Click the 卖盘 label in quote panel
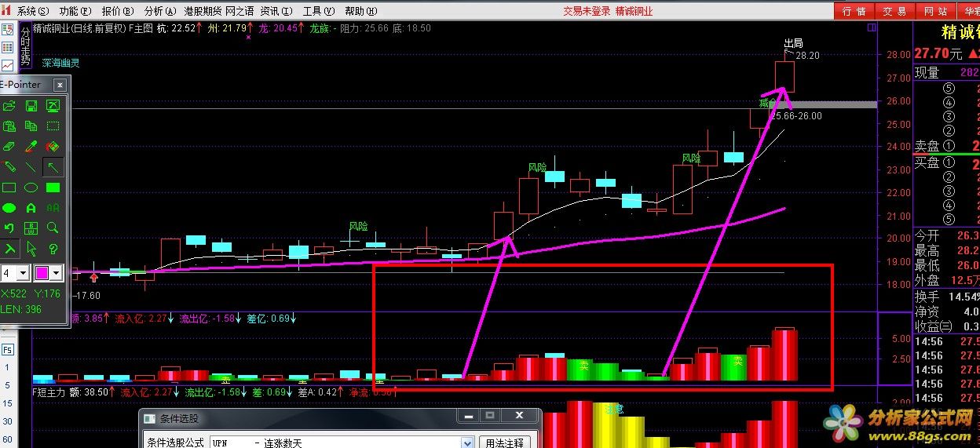The image size is (980, 448). pyautogui.click(x=927, y=146)
